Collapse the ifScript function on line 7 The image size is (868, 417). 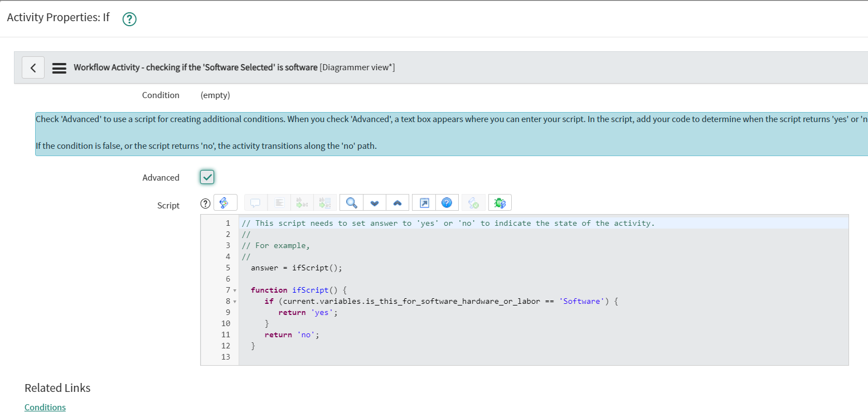pos(234,290)
